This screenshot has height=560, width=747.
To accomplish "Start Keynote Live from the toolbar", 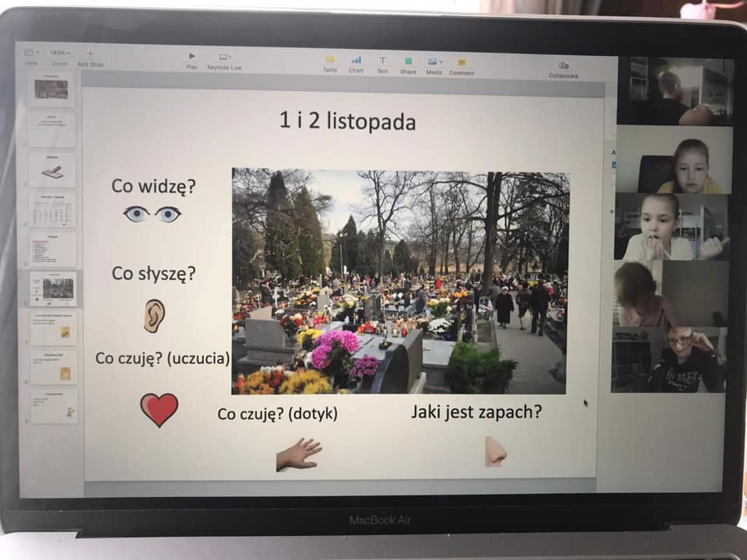I will pyautogui.click(x=224, y=58).
